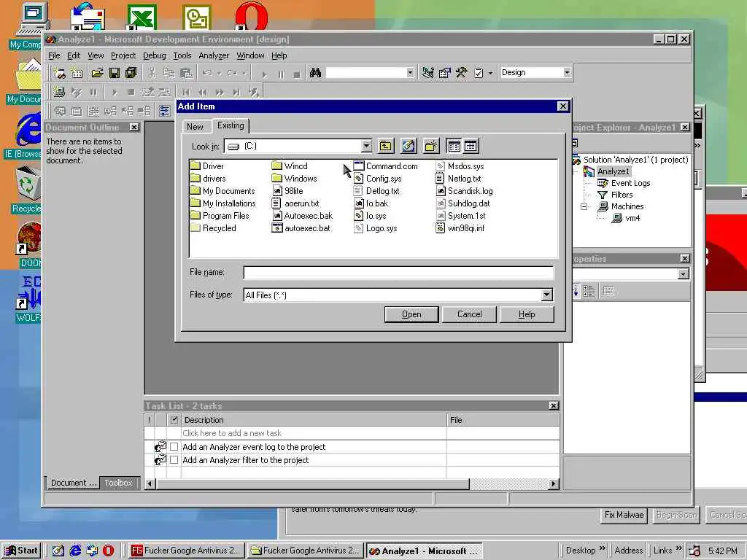Check the 'Add an Analyzer event log' task checkbox
747x560 pixels.
coord(174,447)
